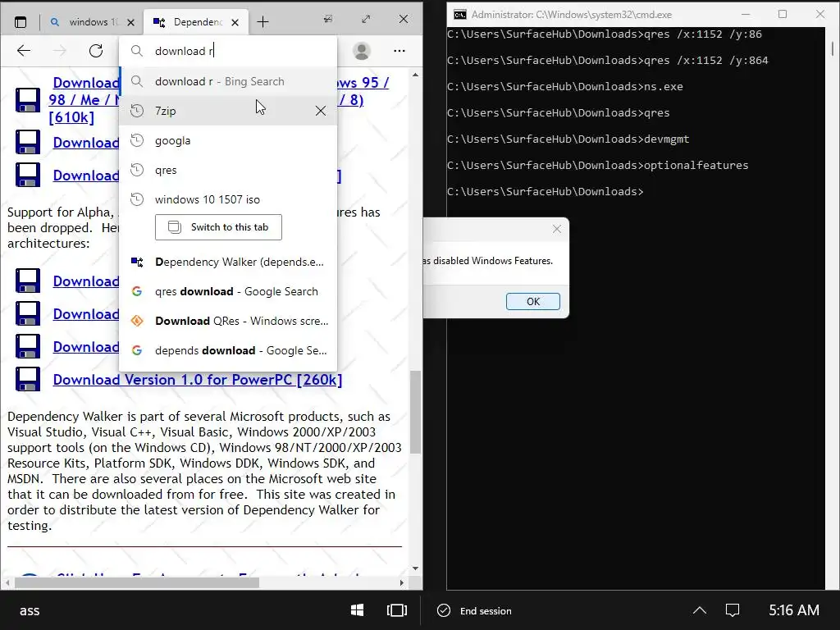Go forward in the browser
Screen dimensions: 840x630
coord(60,51)
